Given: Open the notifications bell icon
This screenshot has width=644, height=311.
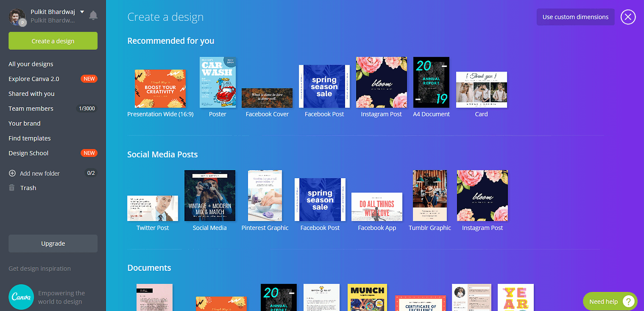Looking at the screenshot, I should [93, 15].
